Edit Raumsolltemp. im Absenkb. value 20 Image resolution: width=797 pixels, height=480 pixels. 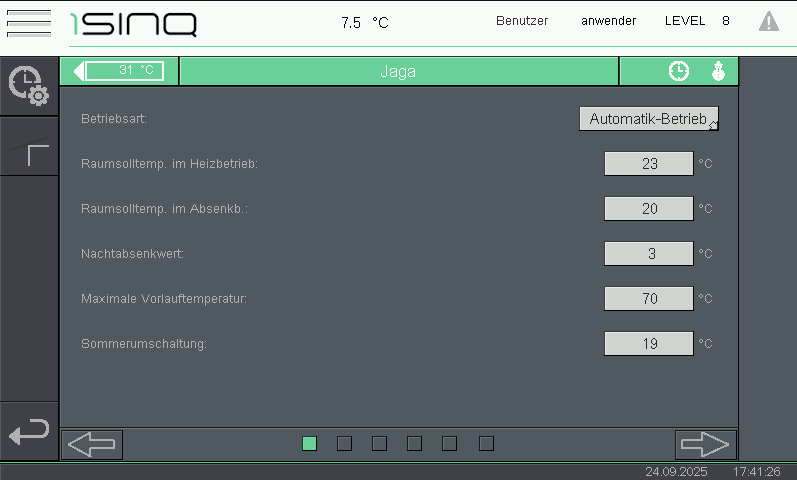(x=648, y=209)
